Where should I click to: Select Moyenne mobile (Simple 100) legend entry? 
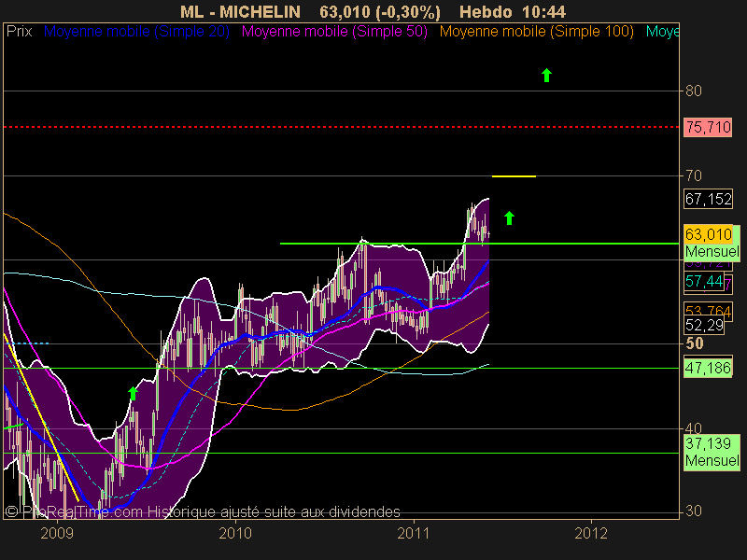pyautogui.click(x=536, y=32)
